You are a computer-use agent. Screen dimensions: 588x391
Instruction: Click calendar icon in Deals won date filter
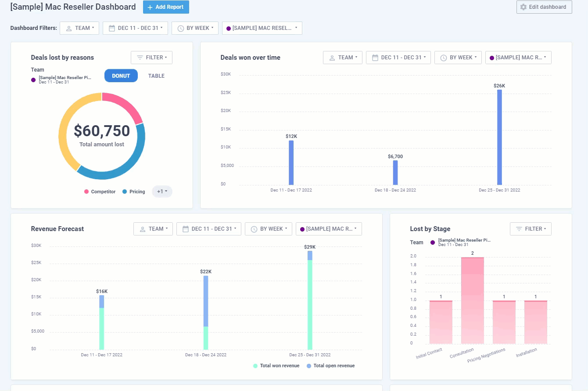click(375, 58)
